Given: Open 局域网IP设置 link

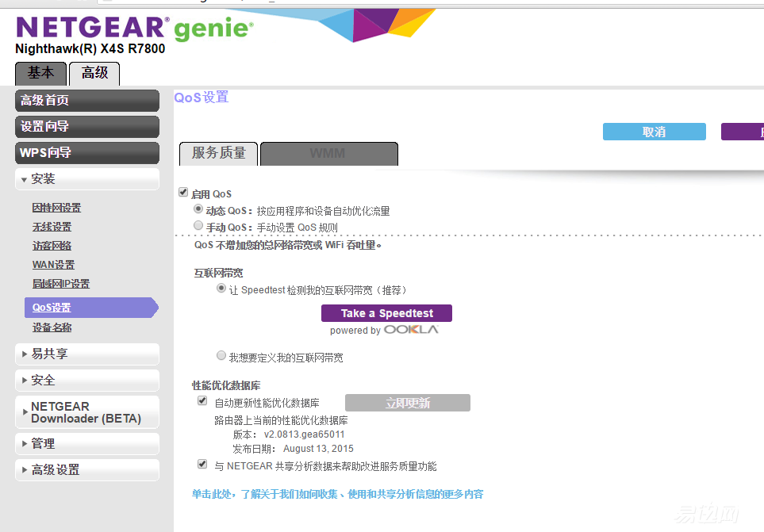Looking at the screenshot, I should click(x=61, y=284).
